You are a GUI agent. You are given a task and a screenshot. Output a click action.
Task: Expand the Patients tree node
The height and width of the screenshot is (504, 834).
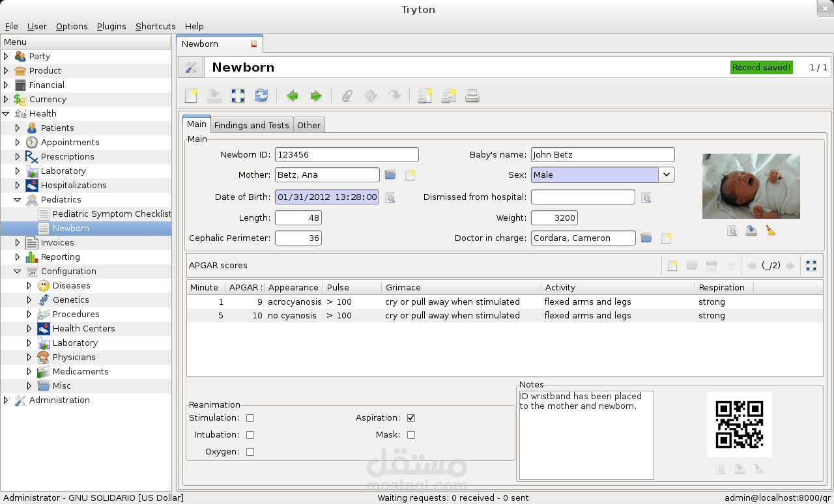click(x=18, y=128)
